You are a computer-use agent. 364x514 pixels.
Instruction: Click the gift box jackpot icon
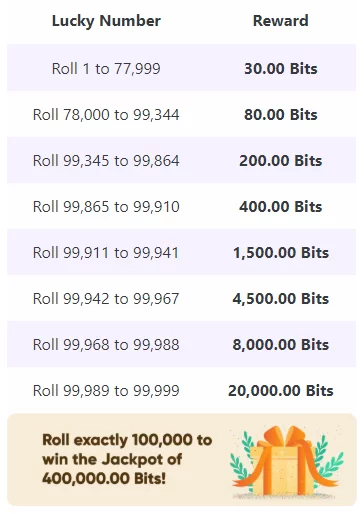[x=287, y=462]
